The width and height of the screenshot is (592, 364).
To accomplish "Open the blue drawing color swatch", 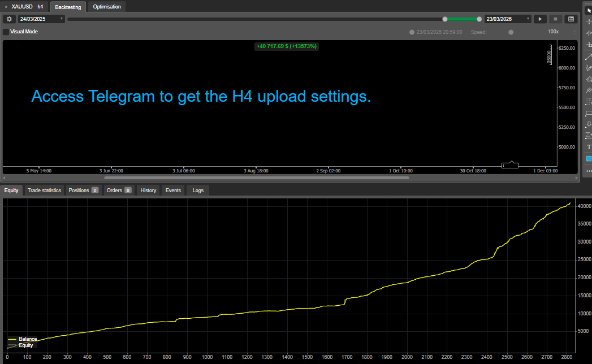I will point(589,159).
